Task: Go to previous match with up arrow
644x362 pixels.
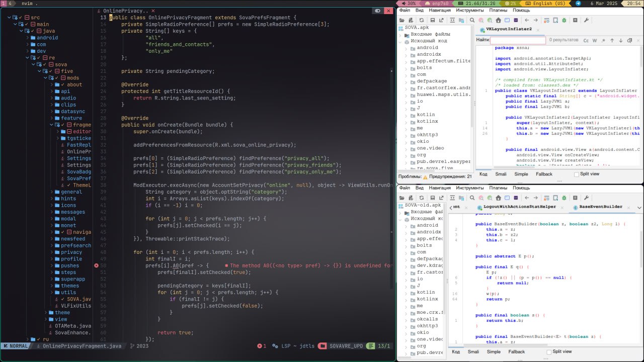Action: pos(612,40)
